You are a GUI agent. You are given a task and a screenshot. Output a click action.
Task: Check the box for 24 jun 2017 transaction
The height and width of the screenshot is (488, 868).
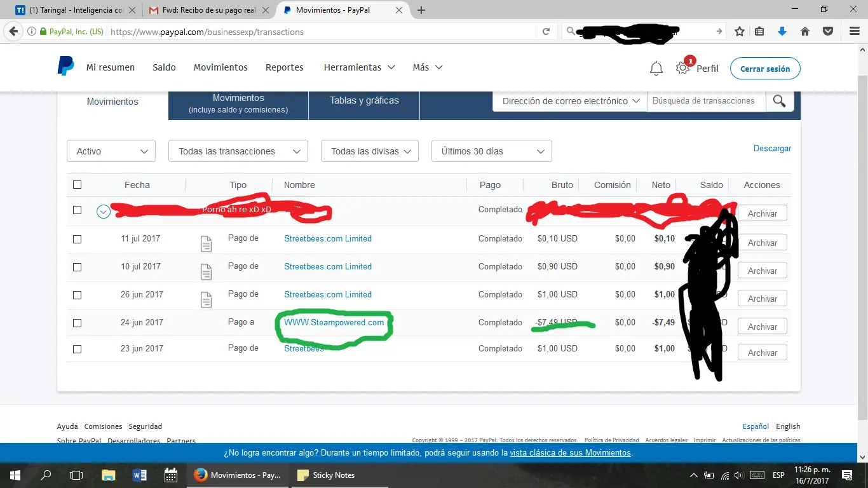point(78,323)
